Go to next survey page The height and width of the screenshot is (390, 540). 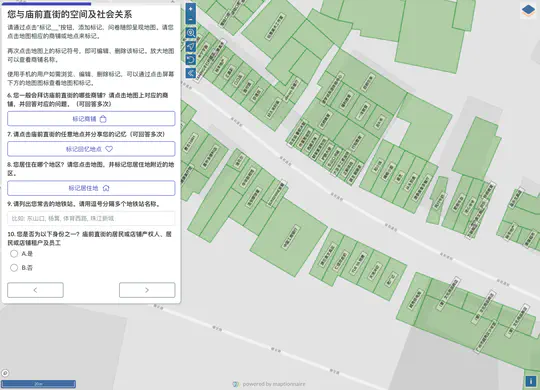pyautogui.click(x=147, y=290)
